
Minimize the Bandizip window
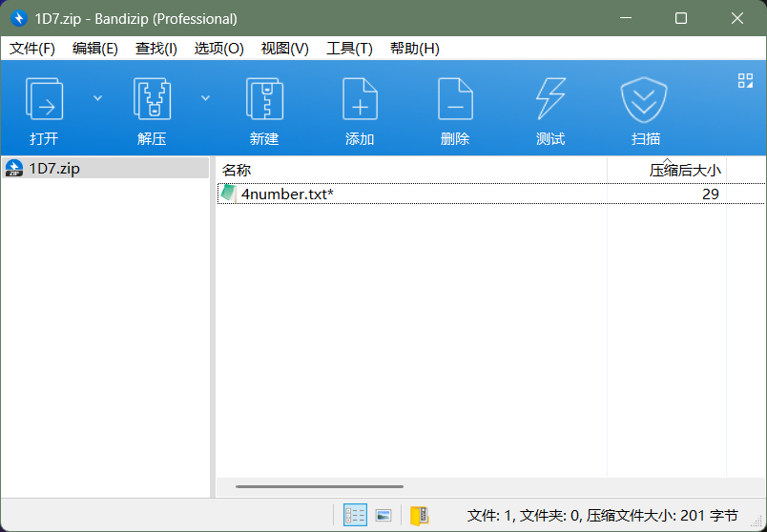tap(626, 18)
